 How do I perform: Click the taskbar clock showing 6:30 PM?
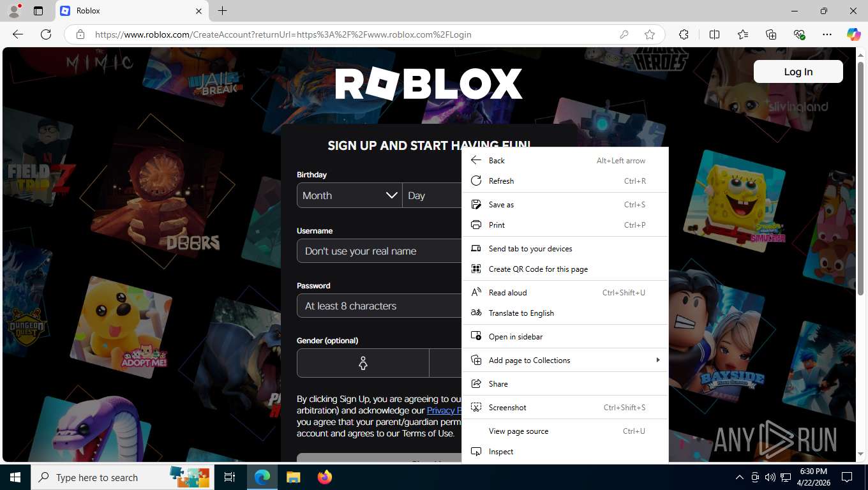814,477
